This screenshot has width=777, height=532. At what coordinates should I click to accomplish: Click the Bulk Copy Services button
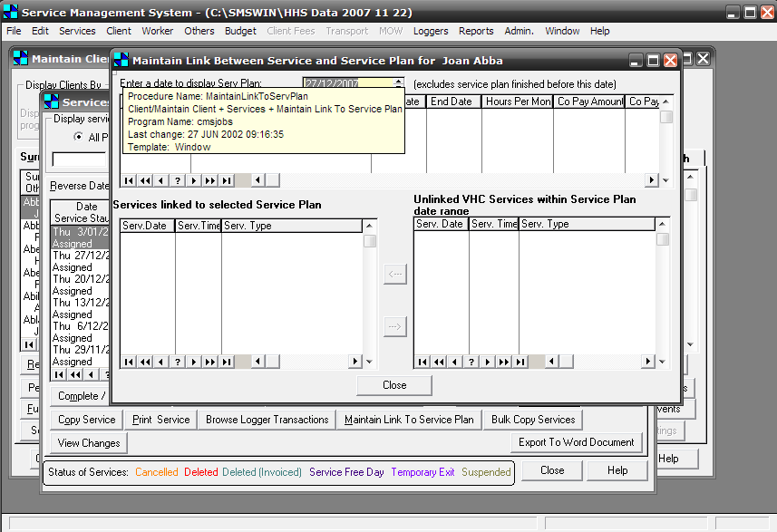click(532, 420)
